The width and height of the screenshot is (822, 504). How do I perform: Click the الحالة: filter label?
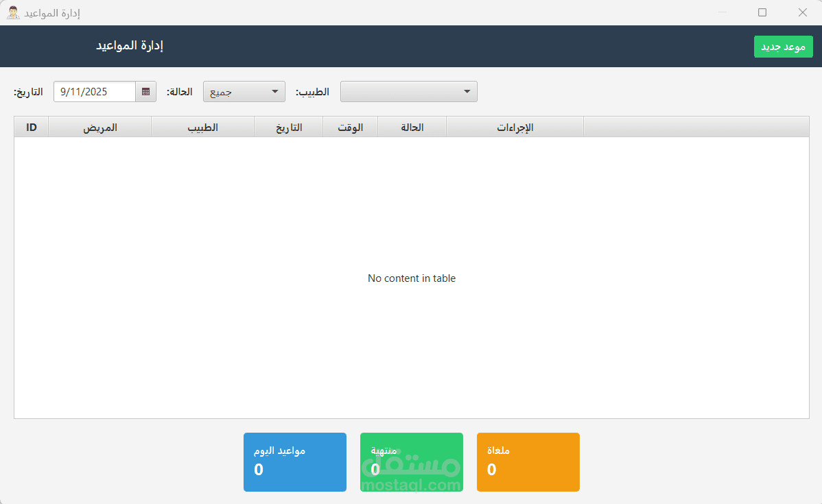coord(180,92)
